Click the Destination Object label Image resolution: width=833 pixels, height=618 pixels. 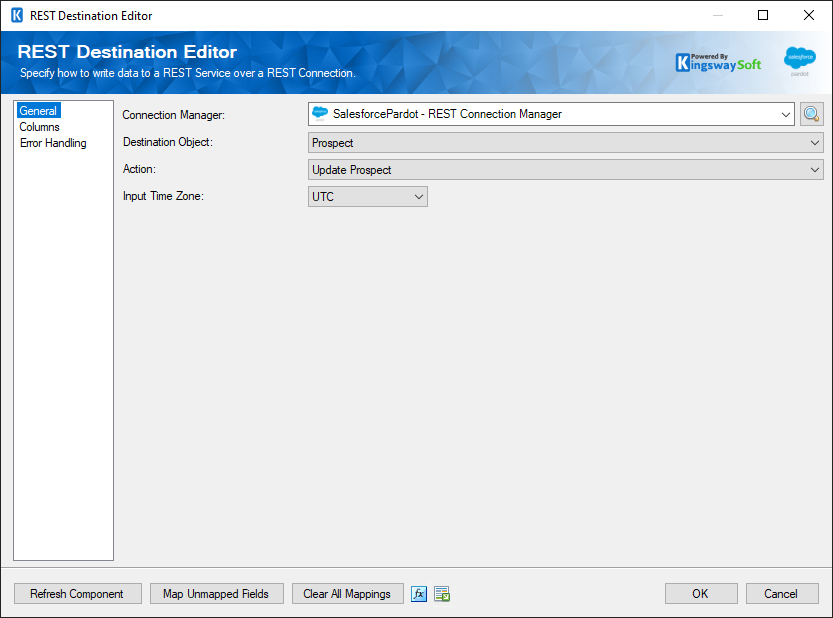tap(168, 142)
